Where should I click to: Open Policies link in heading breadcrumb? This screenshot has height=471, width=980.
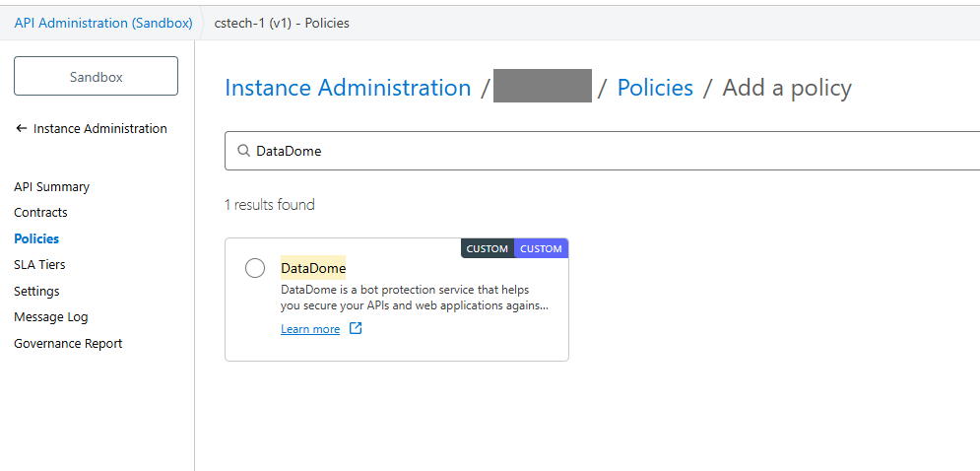[655, 88]
